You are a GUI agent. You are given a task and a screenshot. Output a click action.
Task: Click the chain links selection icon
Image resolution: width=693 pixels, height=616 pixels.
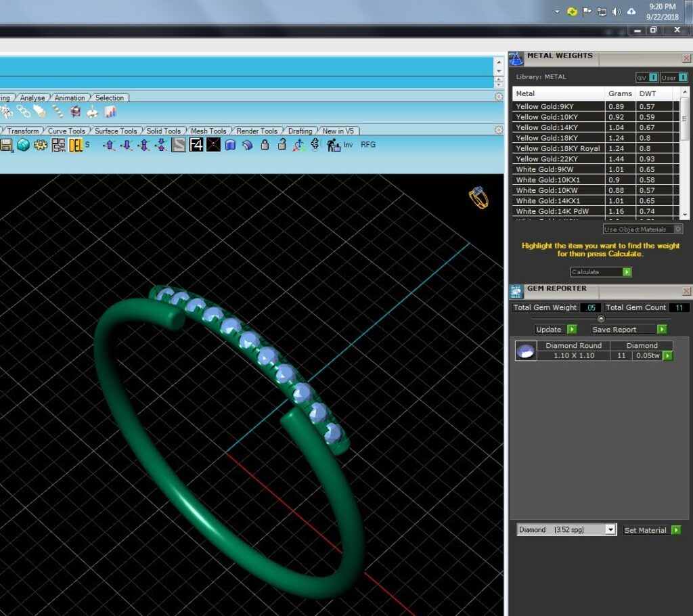click(24, 112)
